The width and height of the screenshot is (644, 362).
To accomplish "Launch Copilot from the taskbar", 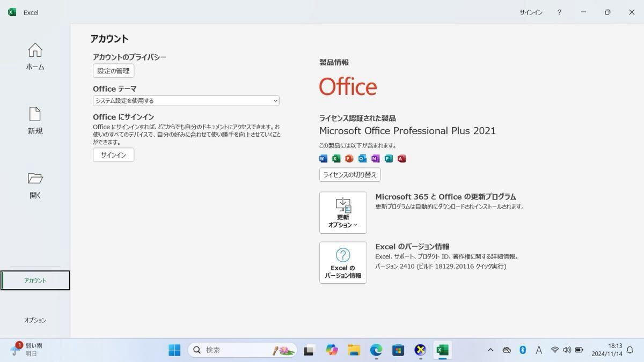I will click(332, 350).
